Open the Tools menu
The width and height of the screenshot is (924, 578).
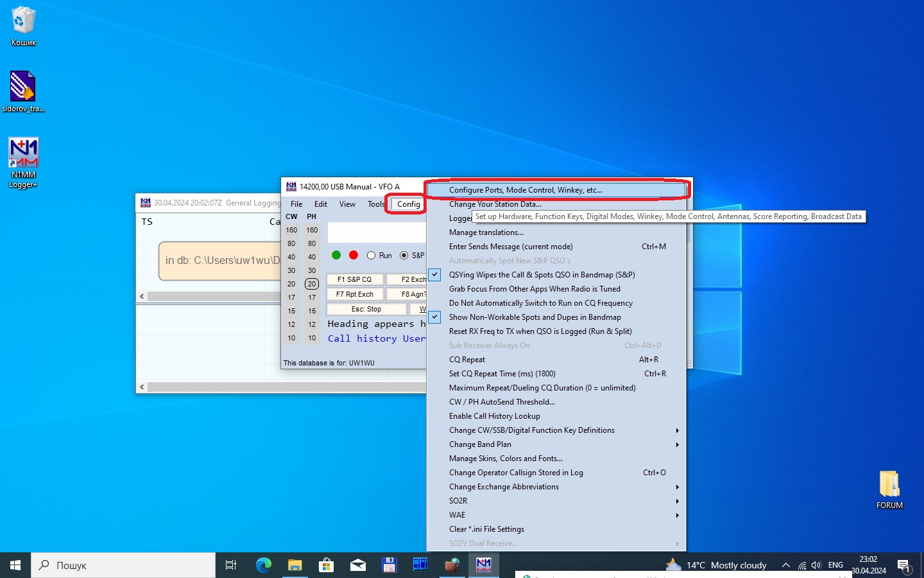(376, 204)
